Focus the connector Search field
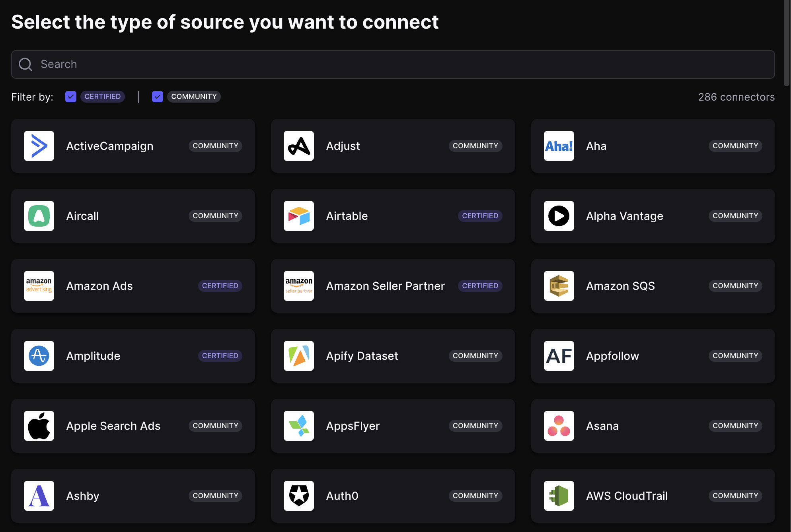 click(x=393, y=64)
